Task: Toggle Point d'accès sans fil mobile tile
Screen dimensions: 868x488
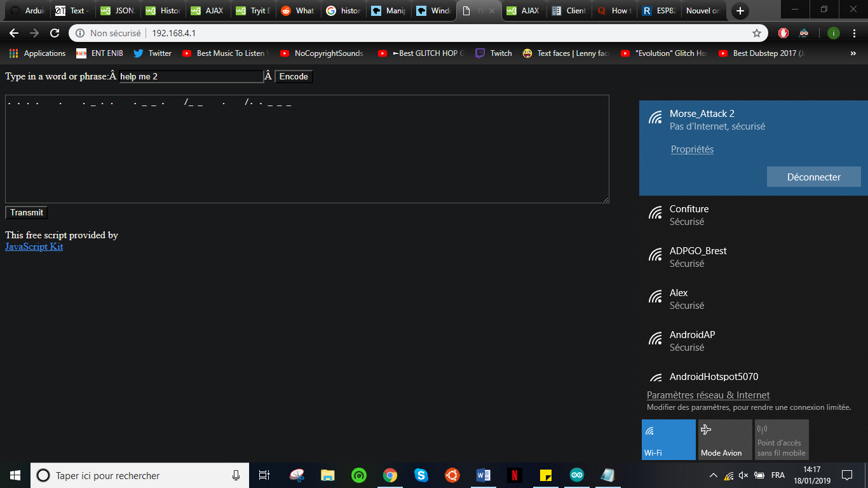Action: pos(782,440)
